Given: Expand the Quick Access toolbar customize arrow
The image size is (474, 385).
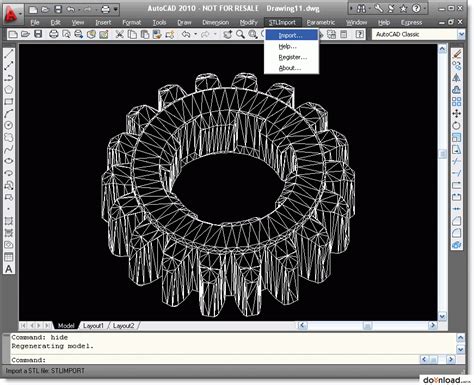Looking at the screenshot, I should coord(116,9).
